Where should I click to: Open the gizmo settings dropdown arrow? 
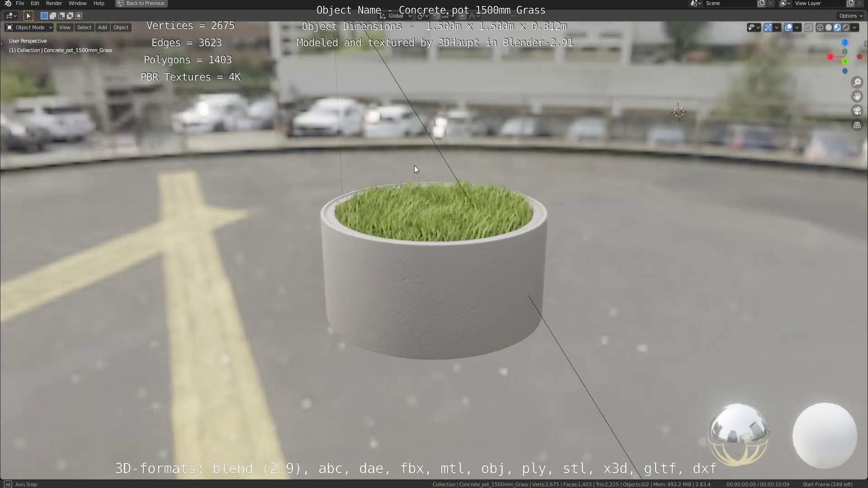[x=777, y=28]
